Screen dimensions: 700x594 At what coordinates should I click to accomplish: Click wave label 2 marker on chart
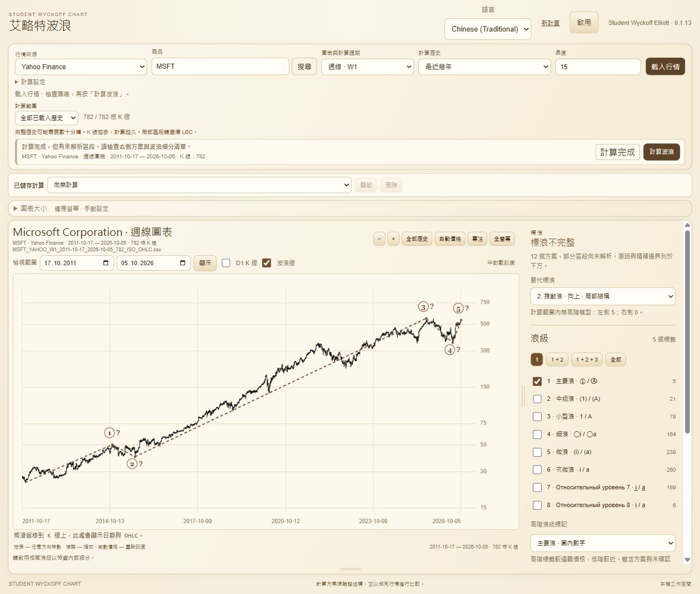coord(132,463)
